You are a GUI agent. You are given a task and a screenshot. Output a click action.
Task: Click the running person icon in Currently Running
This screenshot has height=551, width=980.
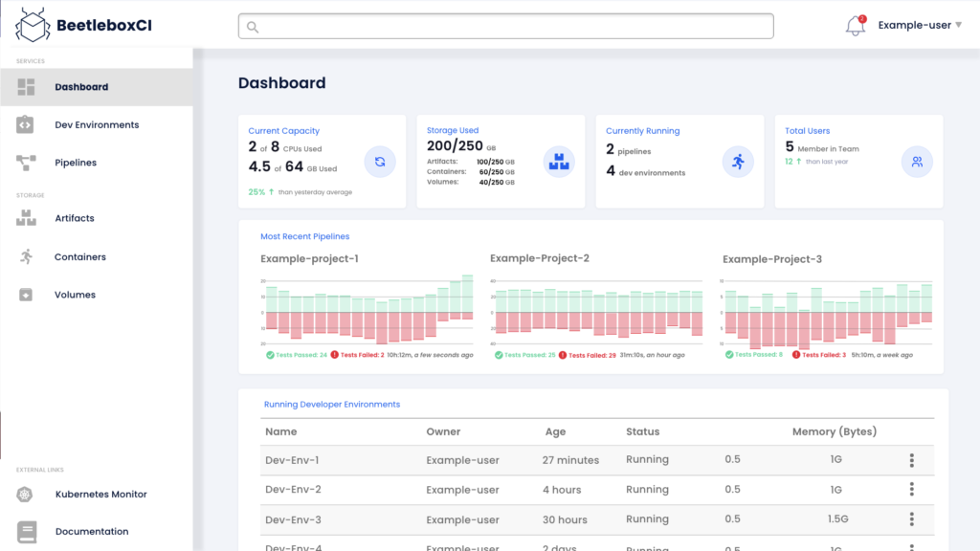tap(738, 162)
